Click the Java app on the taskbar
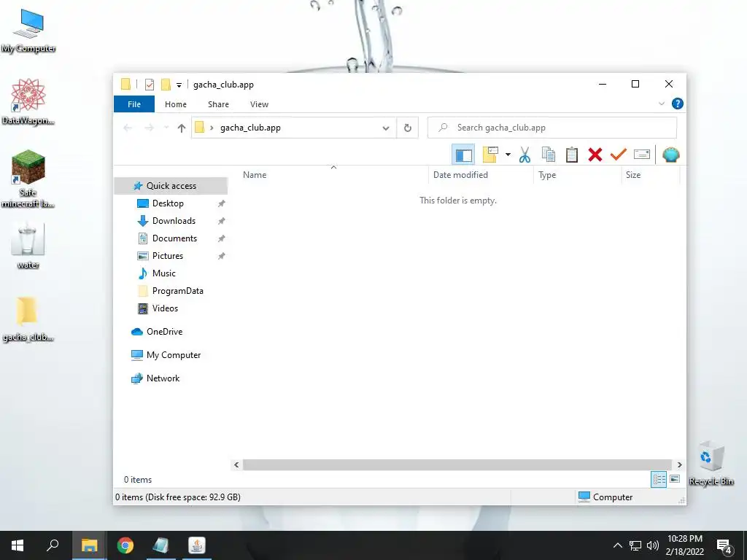 [197, 545]
